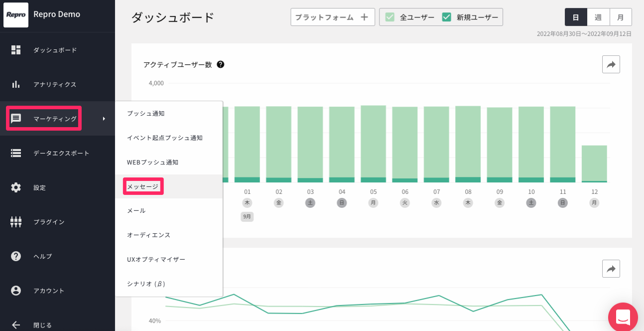This screenshot has width=644, height=331.
Task: Open the プラットフォーム filter dropdown
Action: tap(333, 17)
